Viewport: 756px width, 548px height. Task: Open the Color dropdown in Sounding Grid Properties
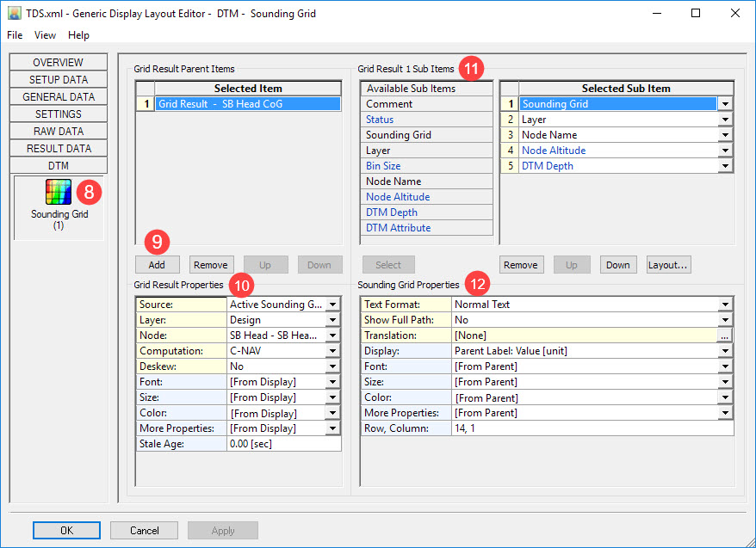pos(725,397)
